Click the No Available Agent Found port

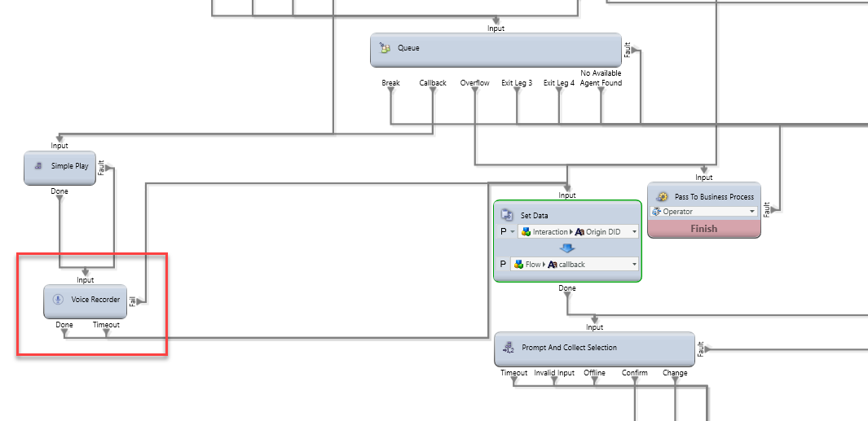pos(601,90)
